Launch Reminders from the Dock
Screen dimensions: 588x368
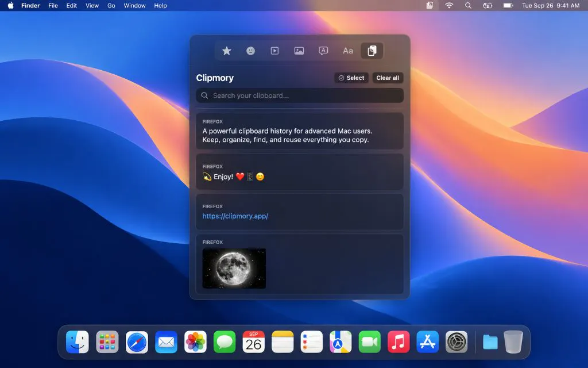(312, 342)
